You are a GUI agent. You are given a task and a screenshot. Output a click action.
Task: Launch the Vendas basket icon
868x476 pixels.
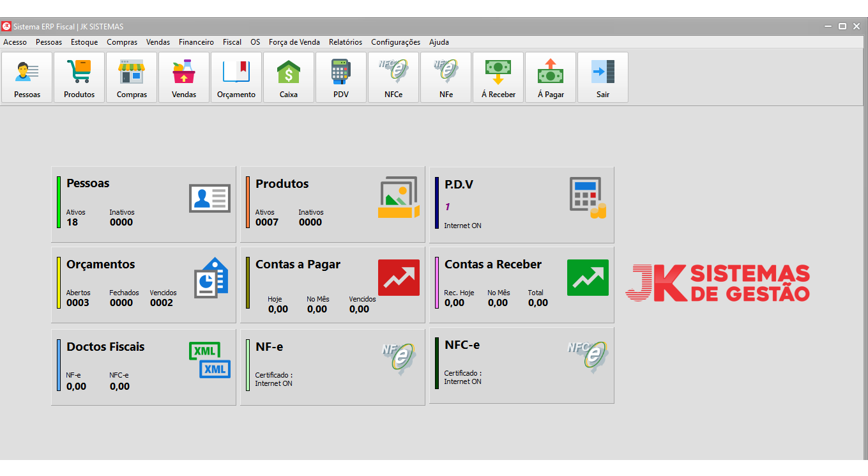click(184, 77)
